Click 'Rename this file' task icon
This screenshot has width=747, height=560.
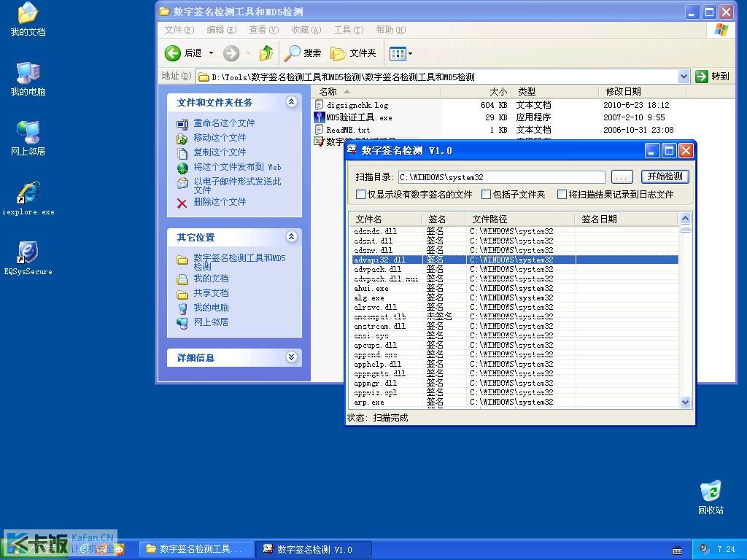(x=182, y=123)
